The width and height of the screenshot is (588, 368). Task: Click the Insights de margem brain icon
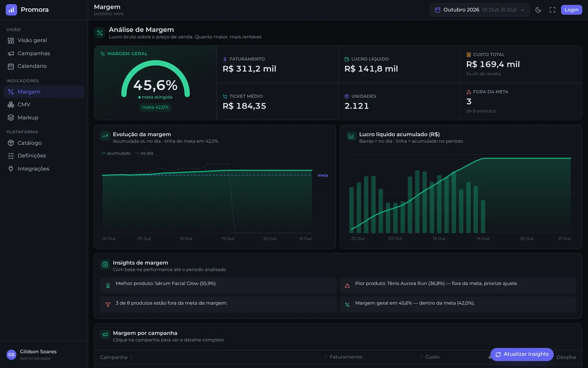tap(105, 264)
